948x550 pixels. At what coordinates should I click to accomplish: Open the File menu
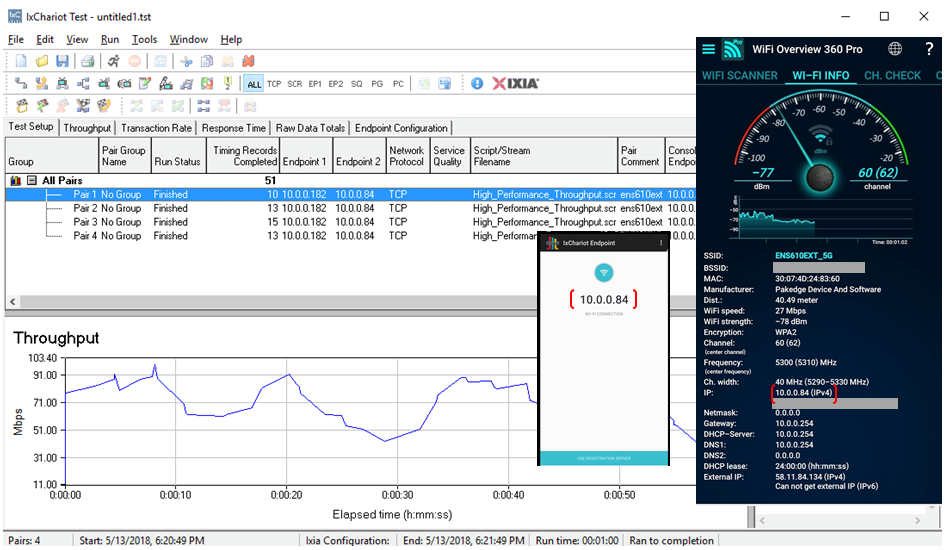pyautogui.click(x=16, y=39)
